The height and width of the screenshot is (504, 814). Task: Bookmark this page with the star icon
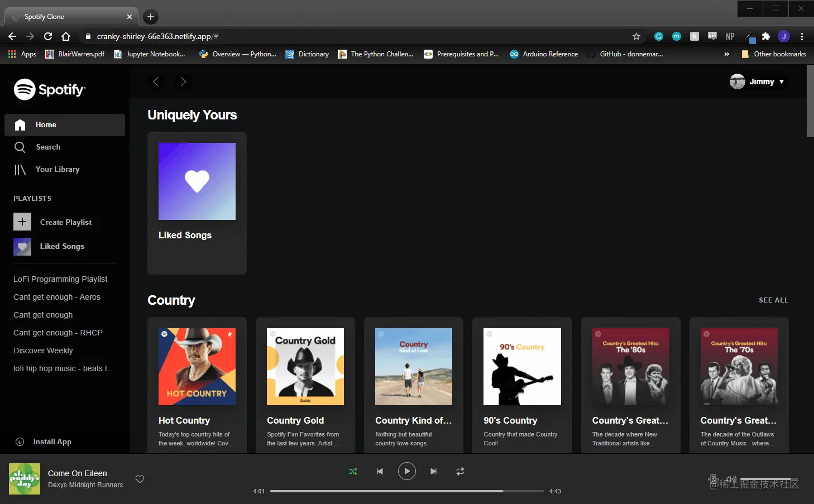636,36
